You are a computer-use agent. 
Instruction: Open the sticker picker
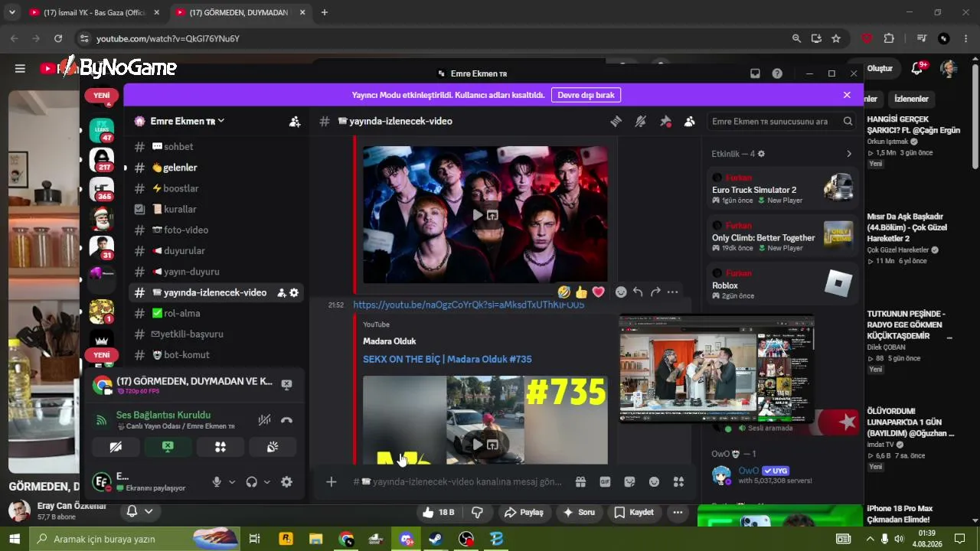pyautogui.click(x=629, y=481)
